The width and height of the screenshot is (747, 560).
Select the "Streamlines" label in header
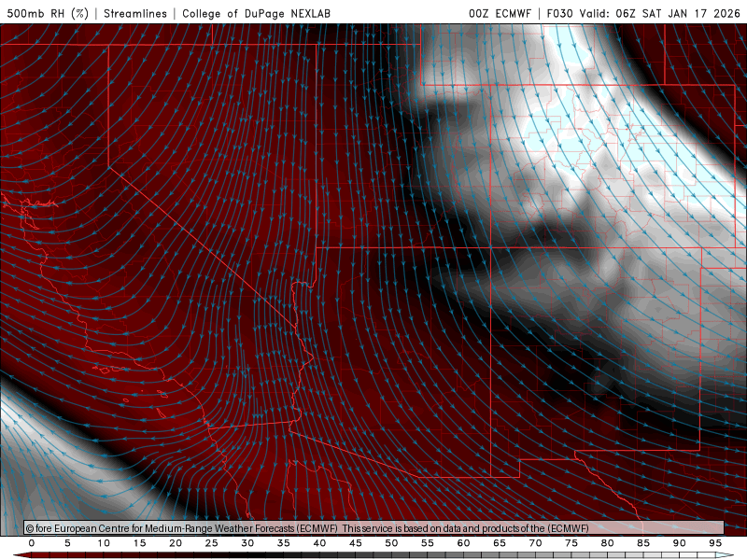pos(135,13)
